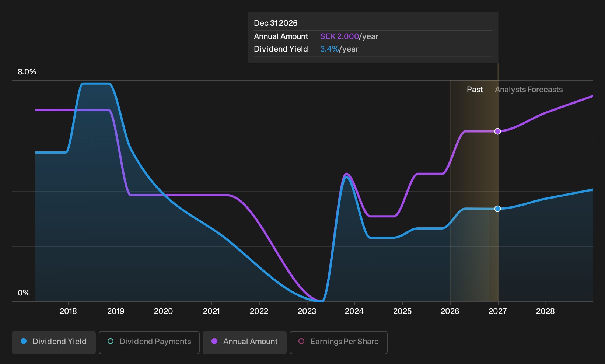Click the purple Annual Amount data point marker
605x364 pixels.
[x=498, y=132]
